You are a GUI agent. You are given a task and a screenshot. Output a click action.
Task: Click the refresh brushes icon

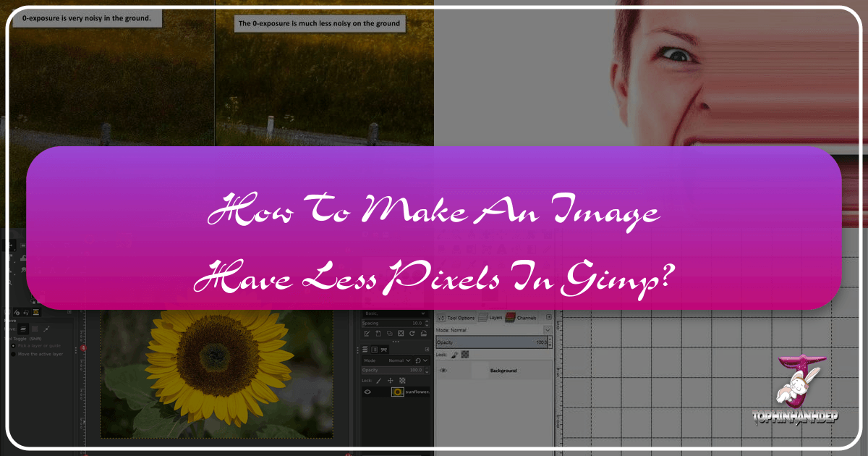pos(412,334)
